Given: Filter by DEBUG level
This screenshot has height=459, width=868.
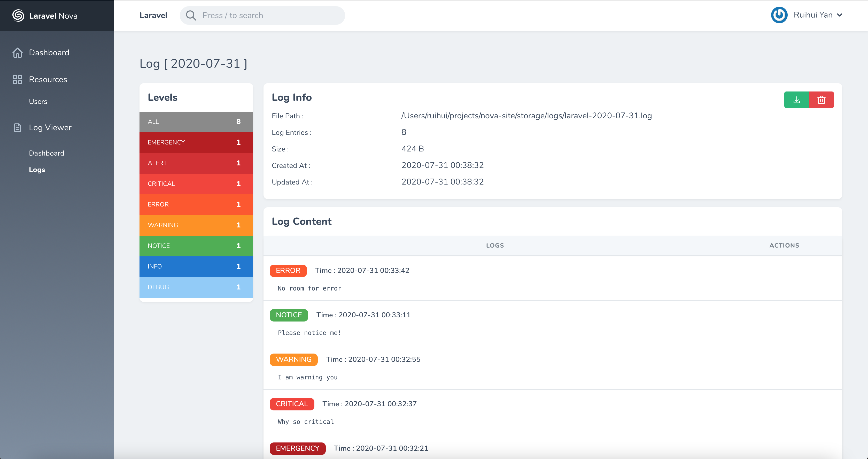Looking at the screenshot, I should [196, 287].
